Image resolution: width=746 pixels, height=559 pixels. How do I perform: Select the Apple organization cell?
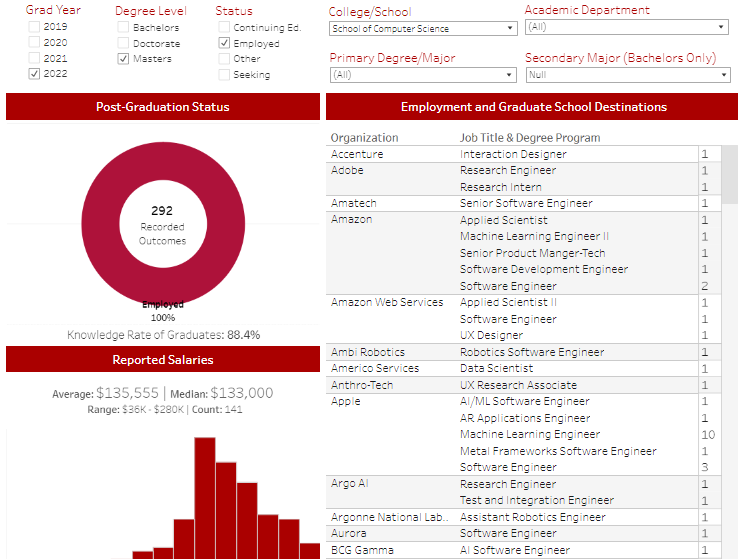(x=345, y=402)
